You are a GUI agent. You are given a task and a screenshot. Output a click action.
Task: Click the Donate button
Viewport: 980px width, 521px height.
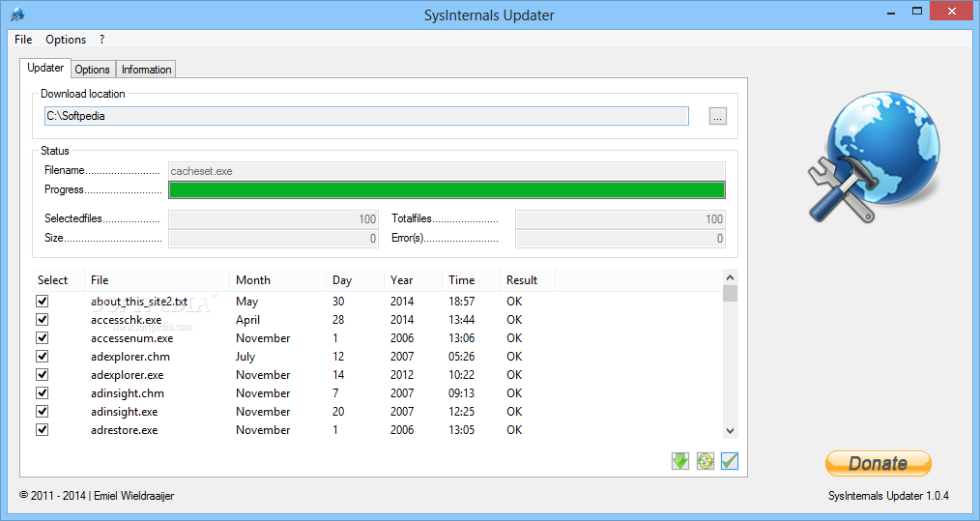coord(879,463)
